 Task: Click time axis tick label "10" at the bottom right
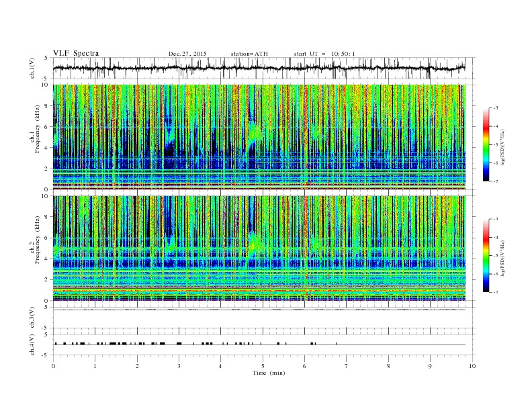(472, 366)
